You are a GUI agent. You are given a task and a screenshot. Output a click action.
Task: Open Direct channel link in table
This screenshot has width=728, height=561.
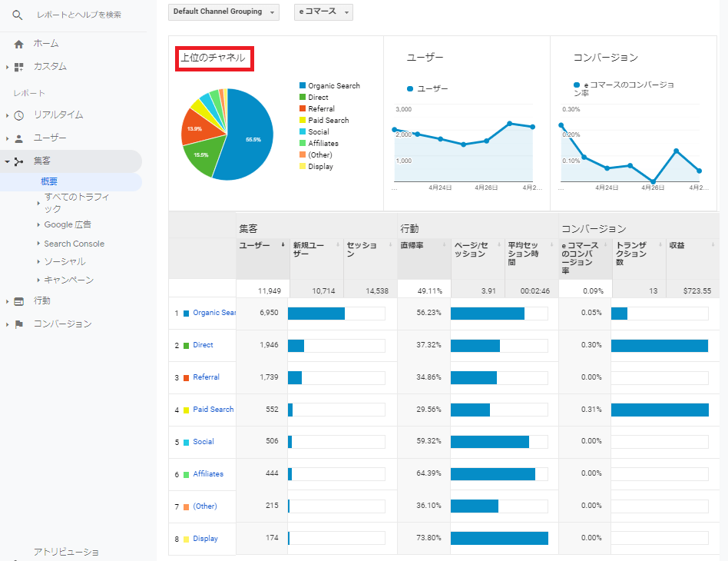coord(203,345)
